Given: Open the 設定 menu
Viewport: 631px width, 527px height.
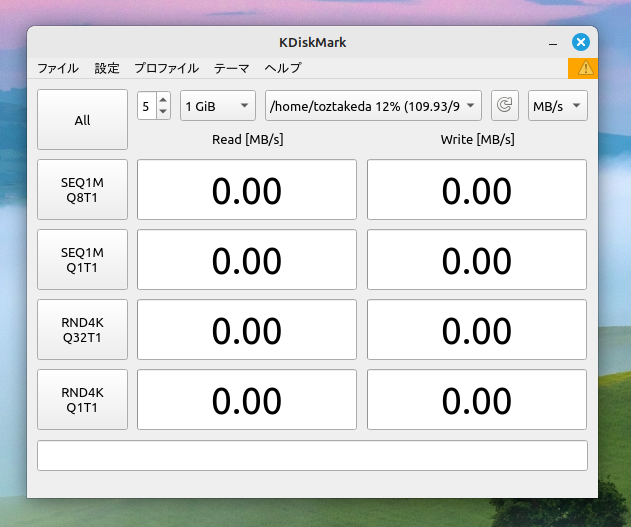Looking at the screenshot, I should (107, 68).
